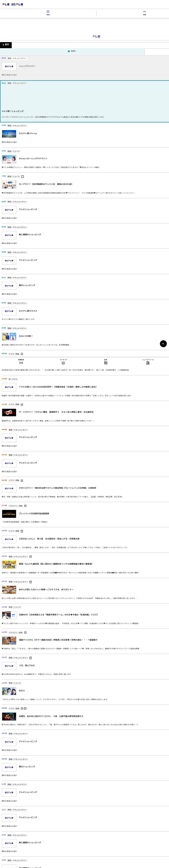
Task: Open the 日経NEXT program thumbnail
Action: tap(9, 615)
